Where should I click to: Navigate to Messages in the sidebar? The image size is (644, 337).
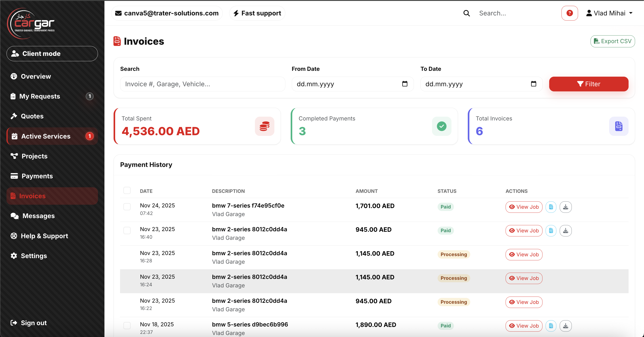[38, 216]
